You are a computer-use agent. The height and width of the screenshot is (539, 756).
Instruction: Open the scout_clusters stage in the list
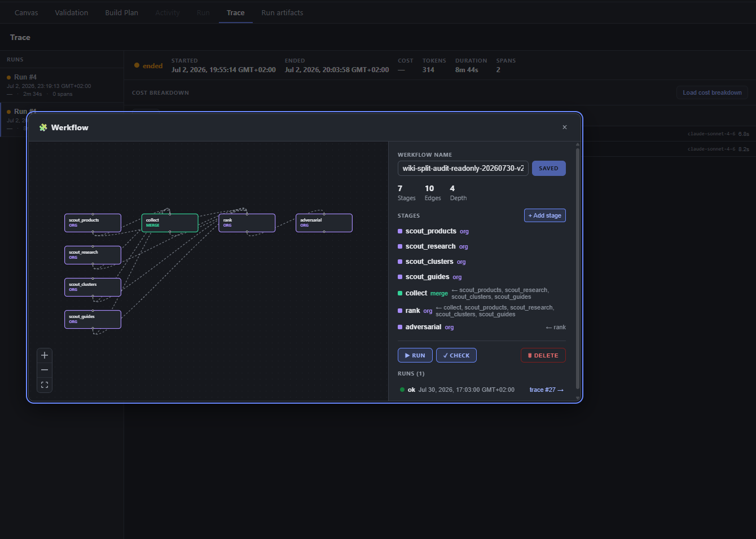click(x=482, y=262)
